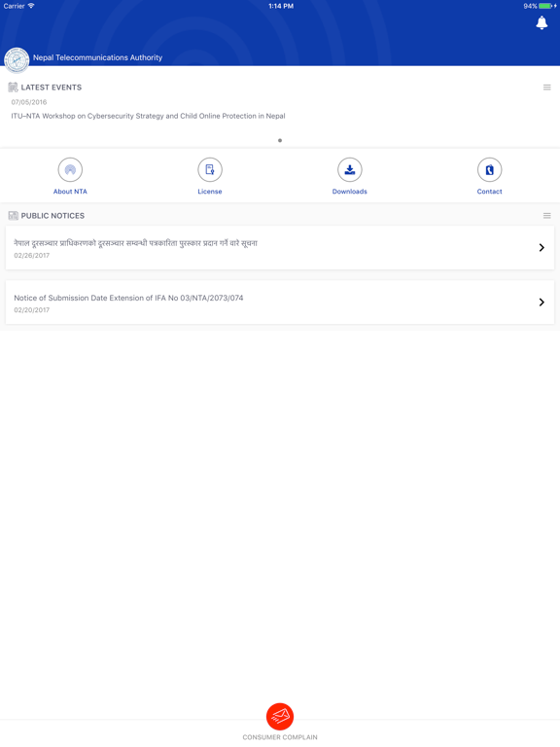This screenshot has width=560, height=747.
Task: Click the notice date 02/20/2017
Action: (x=31, y=310)
